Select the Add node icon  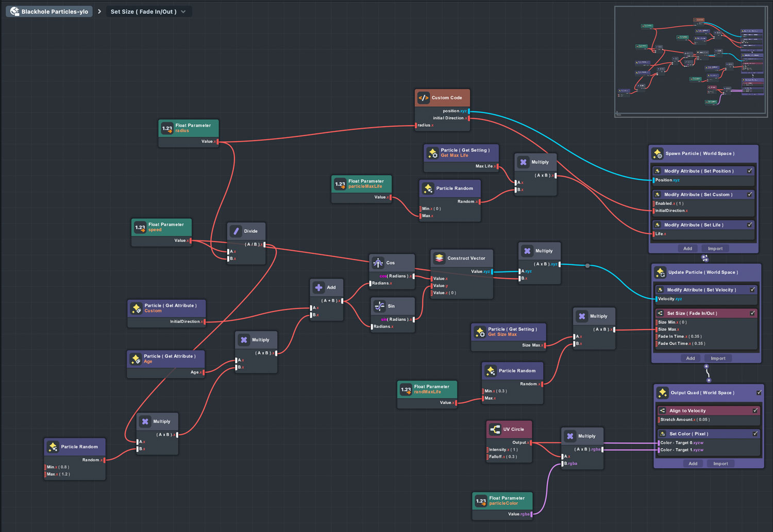[x=319, y=288]
